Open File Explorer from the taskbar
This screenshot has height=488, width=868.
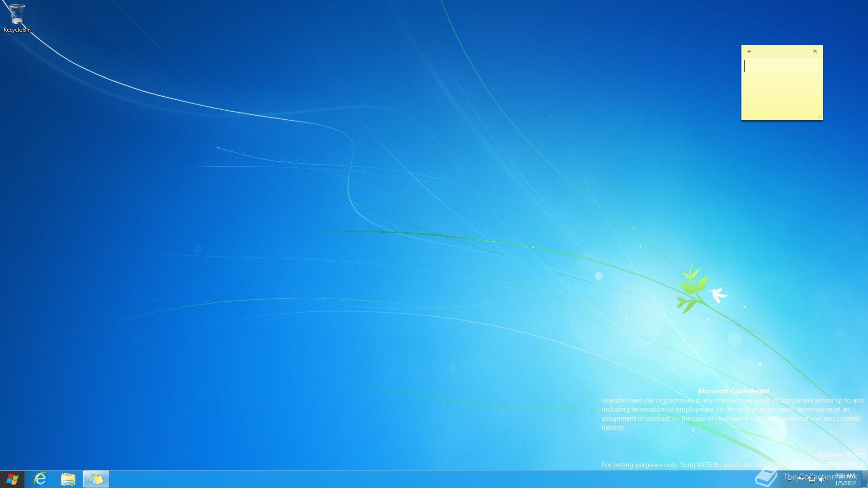68,479
